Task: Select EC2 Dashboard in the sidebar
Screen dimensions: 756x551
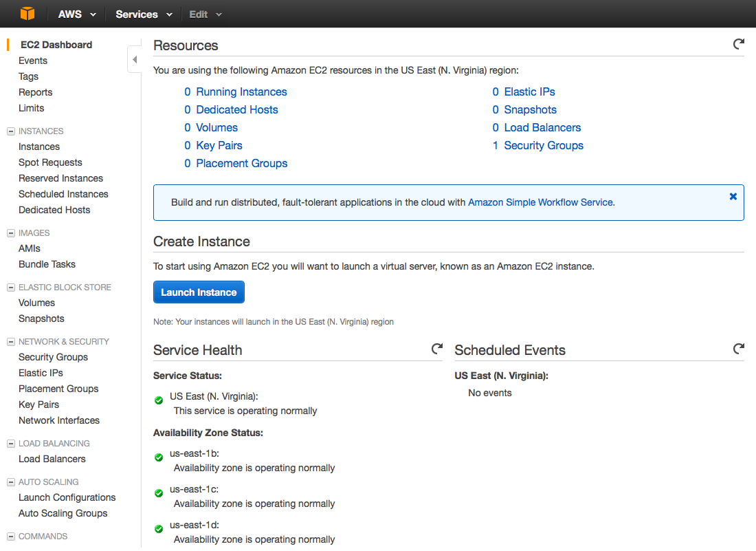Action: (x=56, y=45)
